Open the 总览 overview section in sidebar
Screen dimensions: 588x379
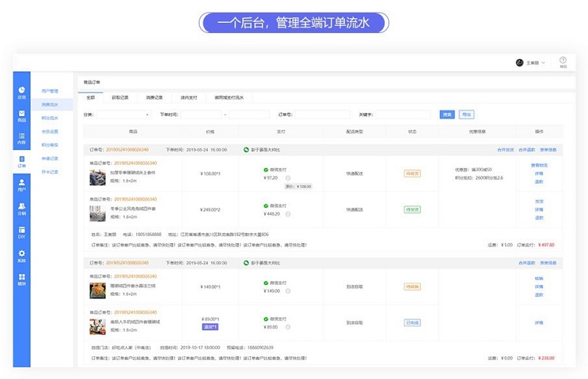pos(22,93)
